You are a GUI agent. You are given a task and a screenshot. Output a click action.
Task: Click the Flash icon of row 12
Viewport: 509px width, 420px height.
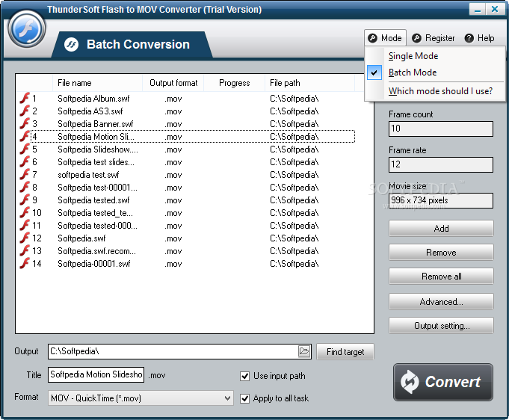[25, 237]
